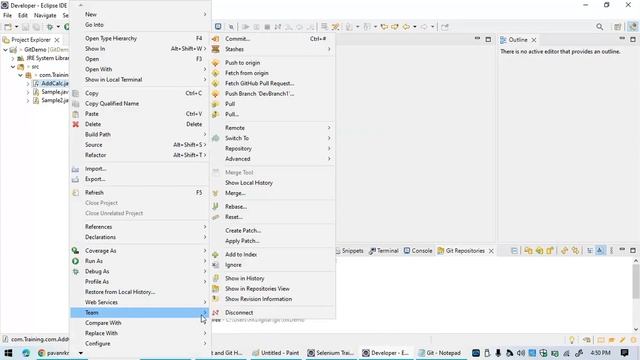
Task: Open Git - Notepad taskbar item
Action: [439, 353]
